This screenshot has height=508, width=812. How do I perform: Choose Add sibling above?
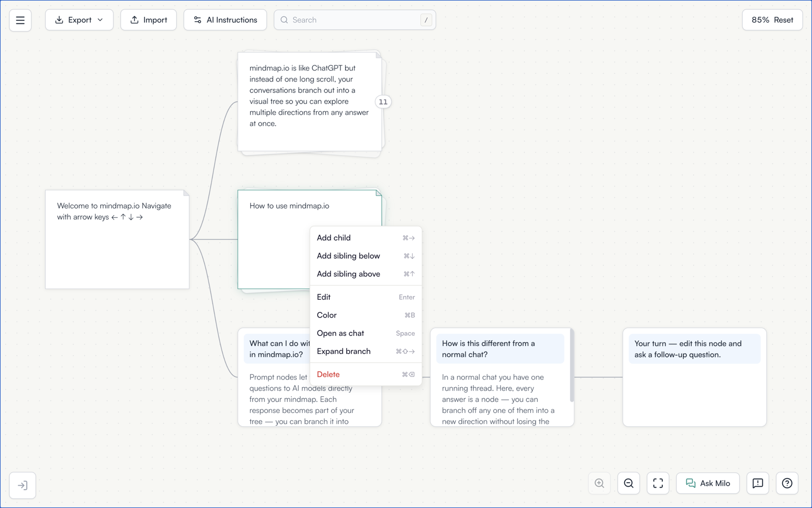point(365,274)
